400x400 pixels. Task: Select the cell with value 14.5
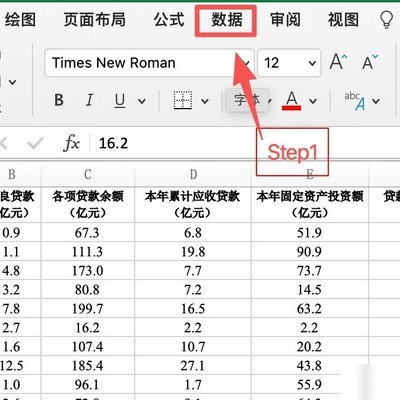coord(310,289)
